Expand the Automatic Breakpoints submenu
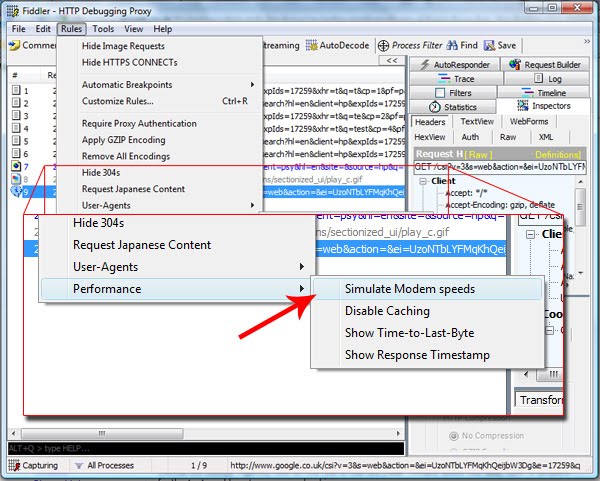The image size is (600, 481). [x=160, y=85]
